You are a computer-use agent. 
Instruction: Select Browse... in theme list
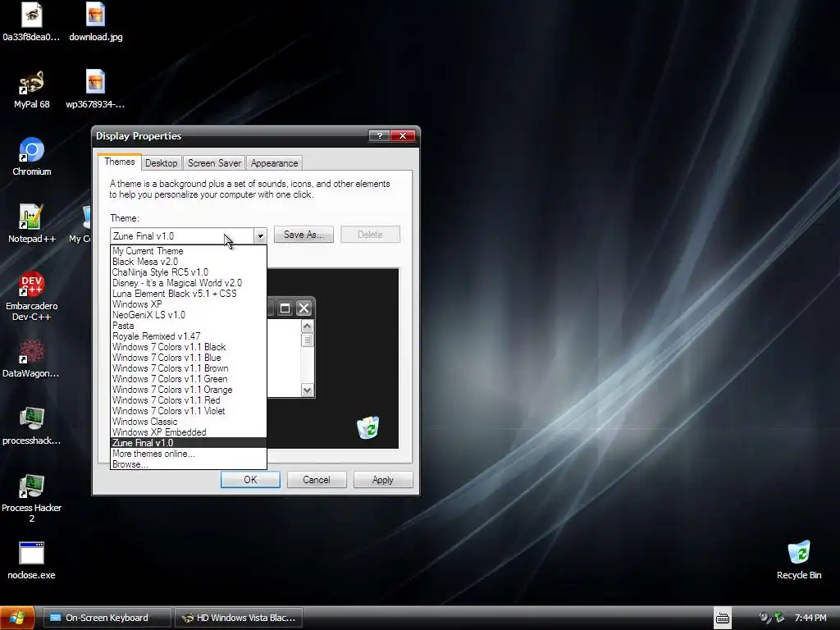click(188, 464)
